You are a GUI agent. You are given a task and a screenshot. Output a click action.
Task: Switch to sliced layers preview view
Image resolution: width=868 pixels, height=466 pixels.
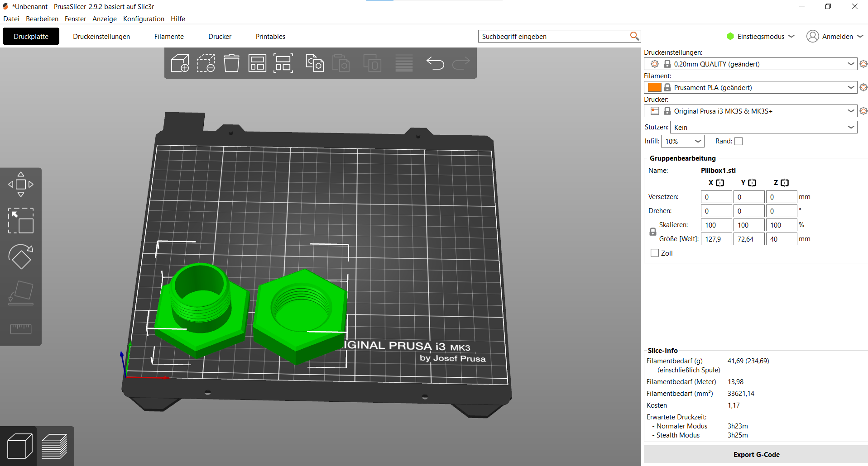coord(55,446)
